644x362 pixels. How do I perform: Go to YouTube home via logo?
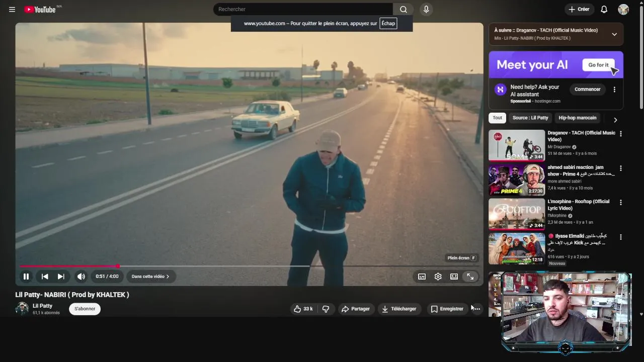pyautogui.click(x=40, y=10)
